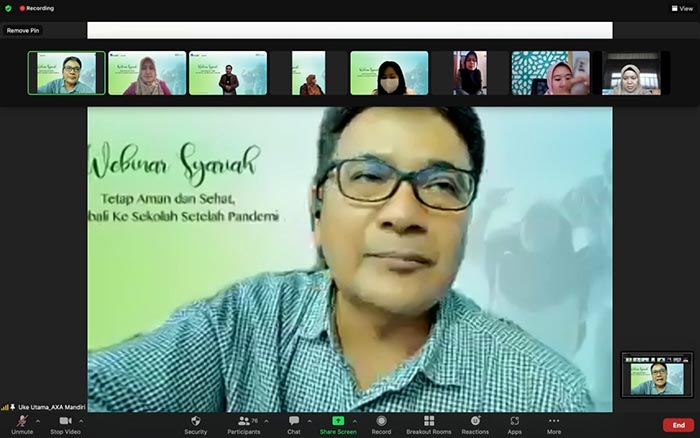
Task: Open the Chat panel
Action: coord(294,425)
